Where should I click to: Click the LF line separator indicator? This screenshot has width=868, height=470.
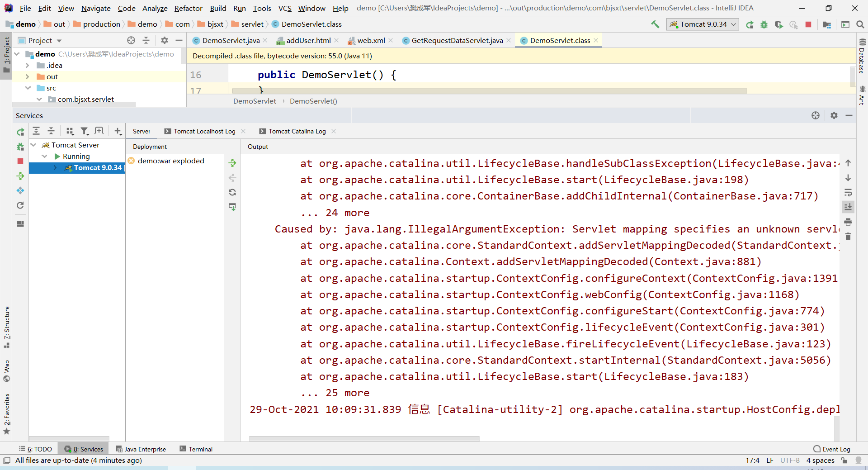(x=770, y=460)
